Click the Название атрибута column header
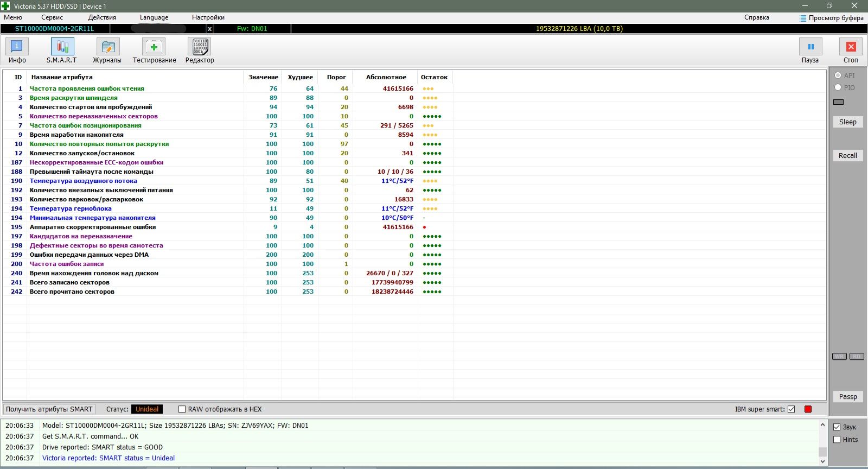This screenshot has height=469, width=868. pos(62,77)
